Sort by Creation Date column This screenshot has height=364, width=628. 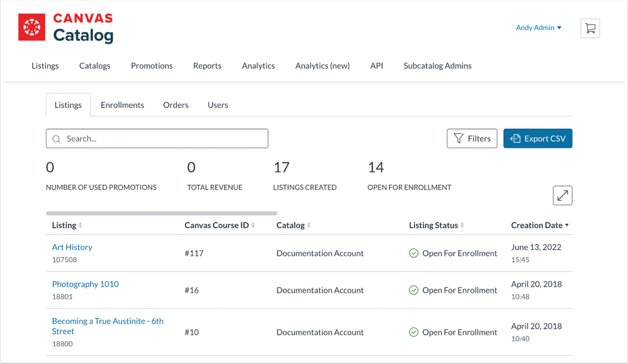(540, 225)
